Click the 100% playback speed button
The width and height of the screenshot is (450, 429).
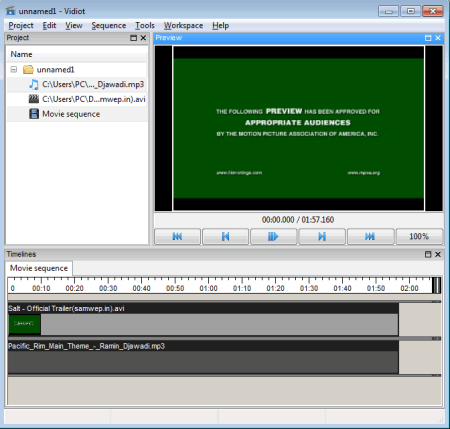[419, 236]
